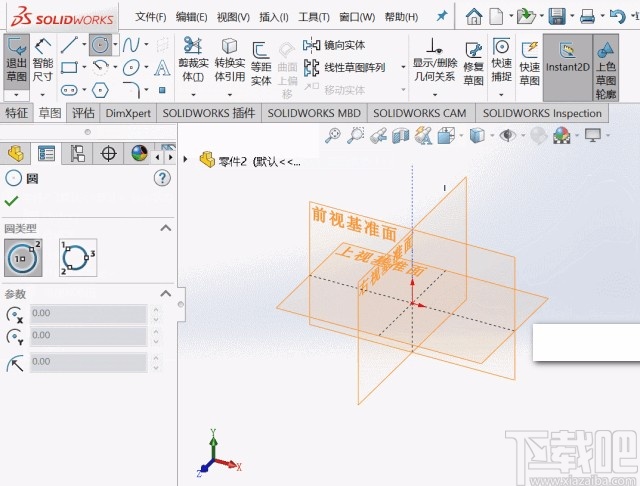Expand the 零件2 feature tree node
Viewport: 640px width, 486px height.
(x=187, y=159)
